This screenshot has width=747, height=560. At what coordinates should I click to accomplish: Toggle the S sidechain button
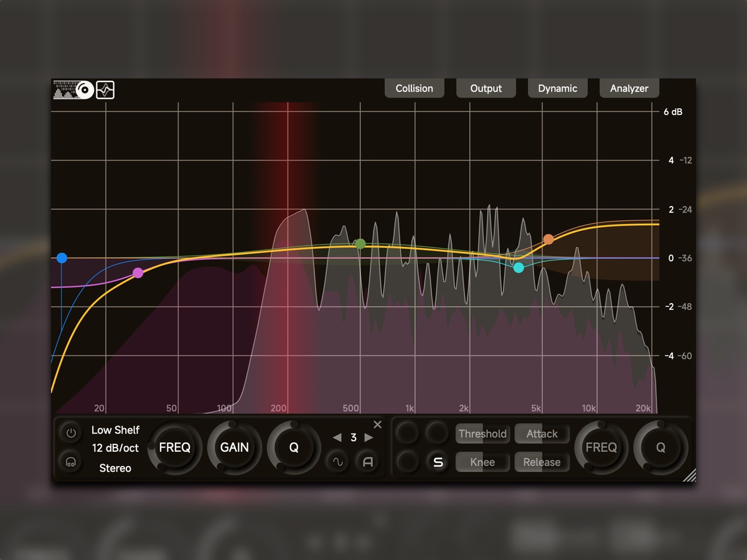pos(438,462)
